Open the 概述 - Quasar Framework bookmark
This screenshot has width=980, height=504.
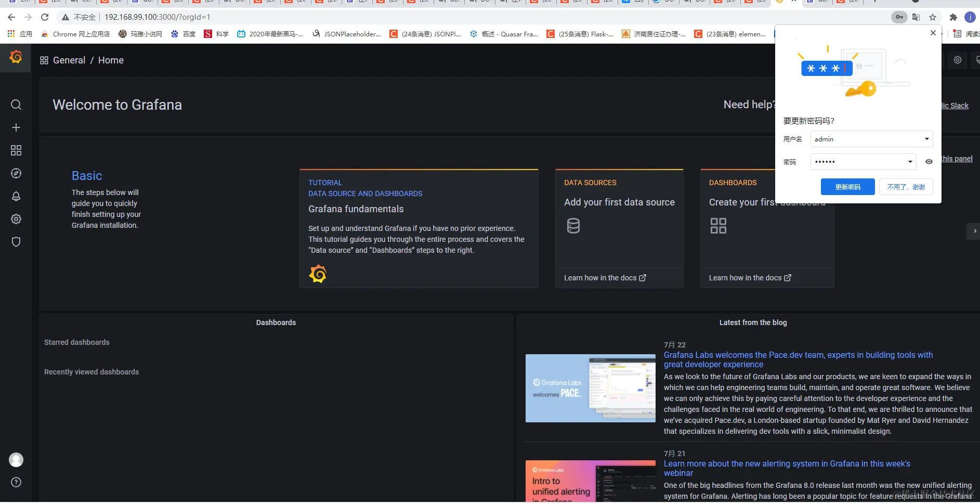click(504, 34)
